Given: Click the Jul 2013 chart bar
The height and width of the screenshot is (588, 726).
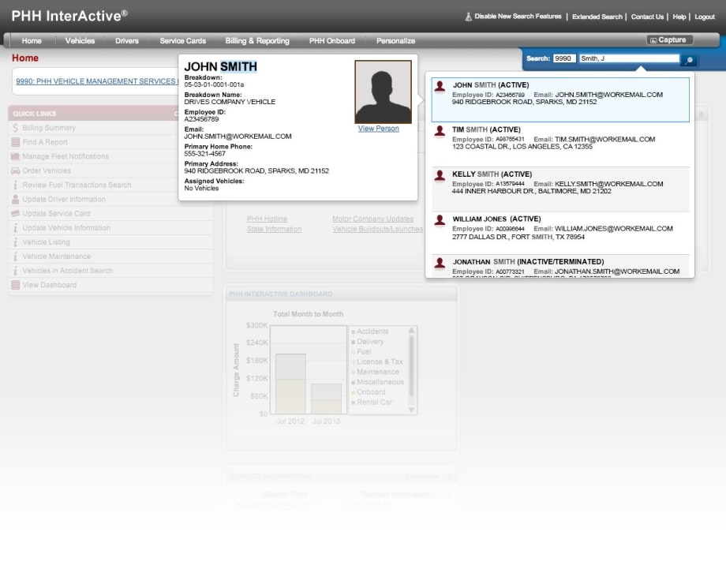Looking at the screenshot, I should tap(326, 399).
